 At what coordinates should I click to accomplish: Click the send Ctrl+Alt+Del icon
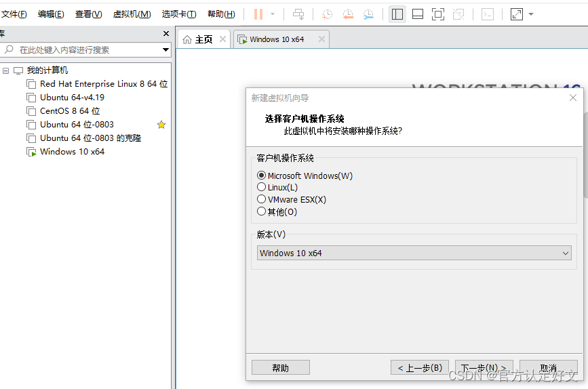pos(298,14)
